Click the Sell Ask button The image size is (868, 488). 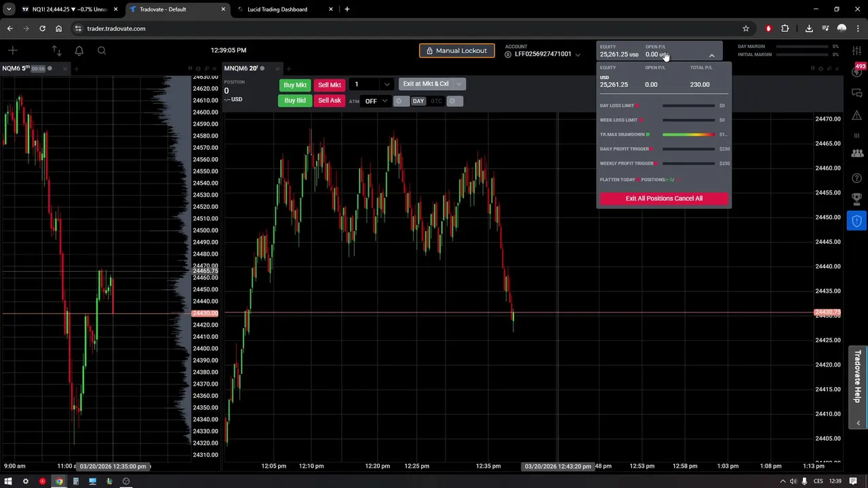pos(330,100)
